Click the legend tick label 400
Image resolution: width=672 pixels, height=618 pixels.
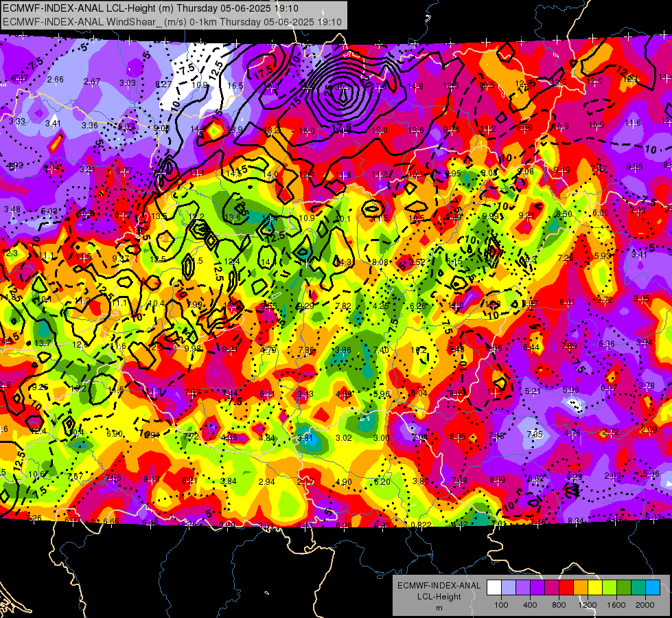(x=530, y=605)
